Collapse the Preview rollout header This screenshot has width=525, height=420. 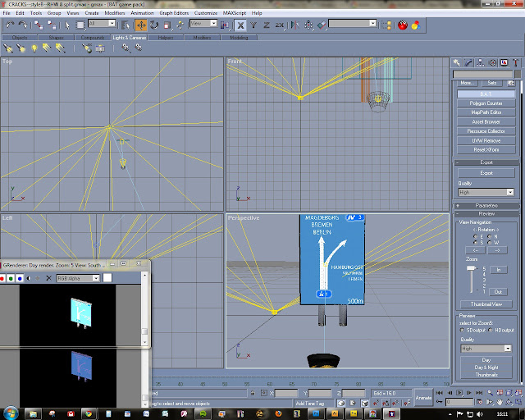coord(486,213)
